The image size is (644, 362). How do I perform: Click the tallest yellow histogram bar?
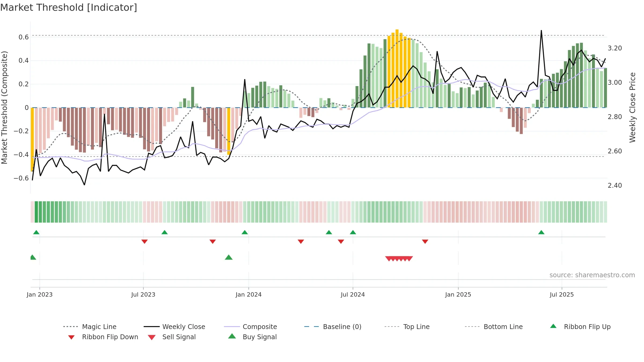(x=397, y=68)
